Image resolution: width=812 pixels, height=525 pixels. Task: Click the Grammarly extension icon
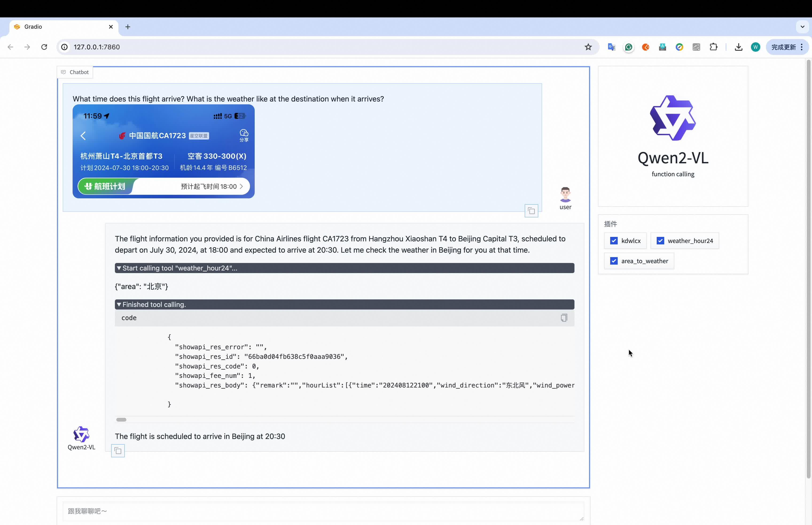click(629, 47)
